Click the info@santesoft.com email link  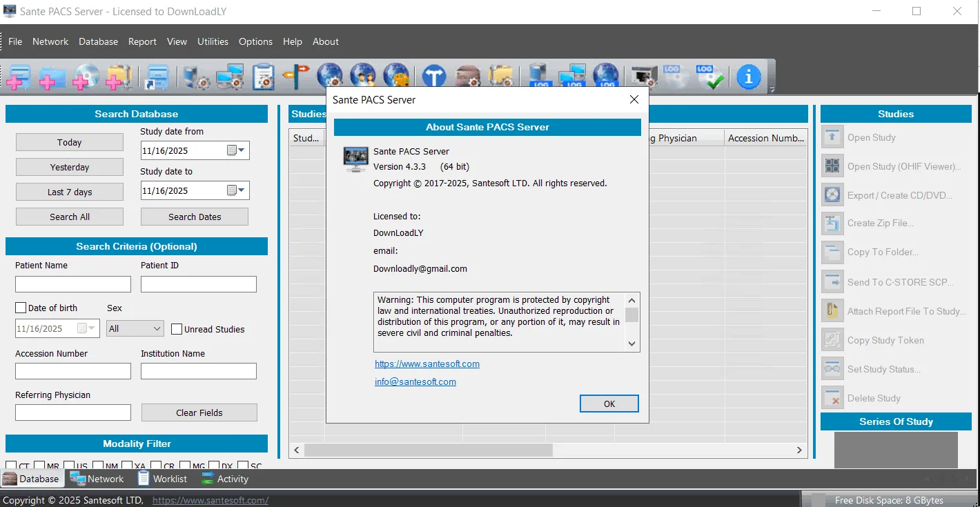coord(415,381)
